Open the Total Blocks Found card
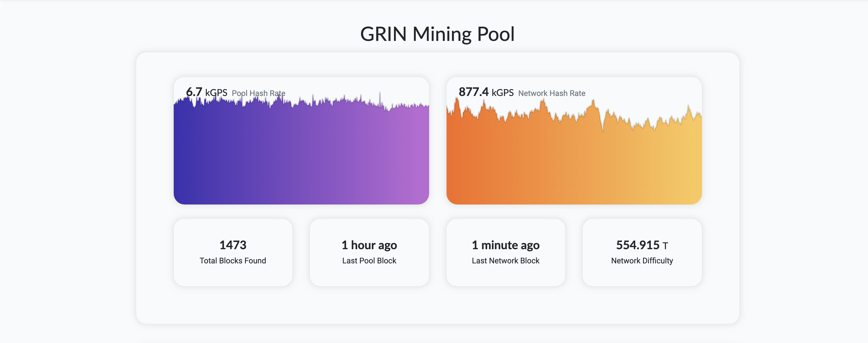The width and height of the screenshot is (868, 343). (233, 252)
